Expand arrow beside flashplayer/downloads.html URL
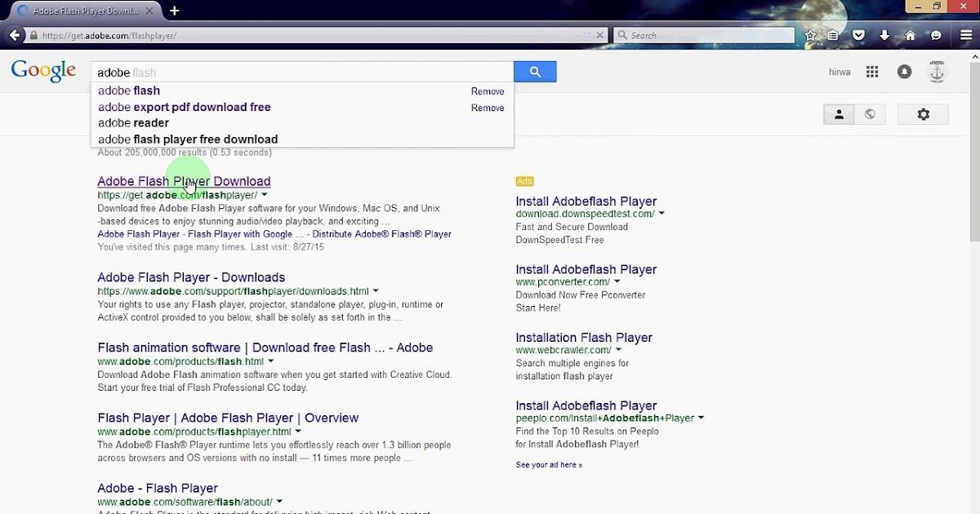The image size is (980, 514). click(376, 291)
